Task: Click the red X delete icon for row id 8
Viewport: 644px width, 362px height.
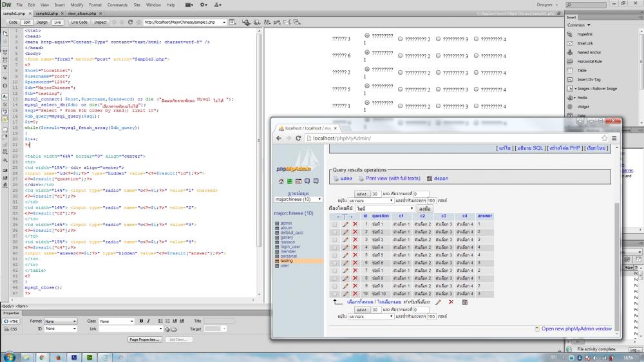Action: point(355,279)
